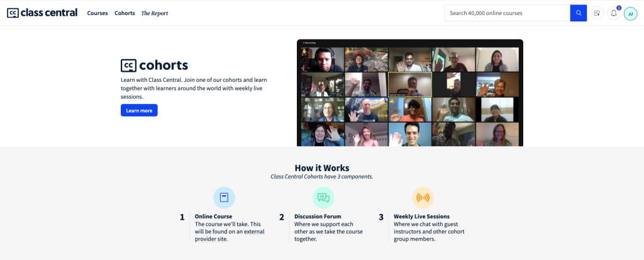Click 'Class Central Cohorts have 3 components.' text
644x260 pixels.
pyautogui.click(x=322, y=176)
